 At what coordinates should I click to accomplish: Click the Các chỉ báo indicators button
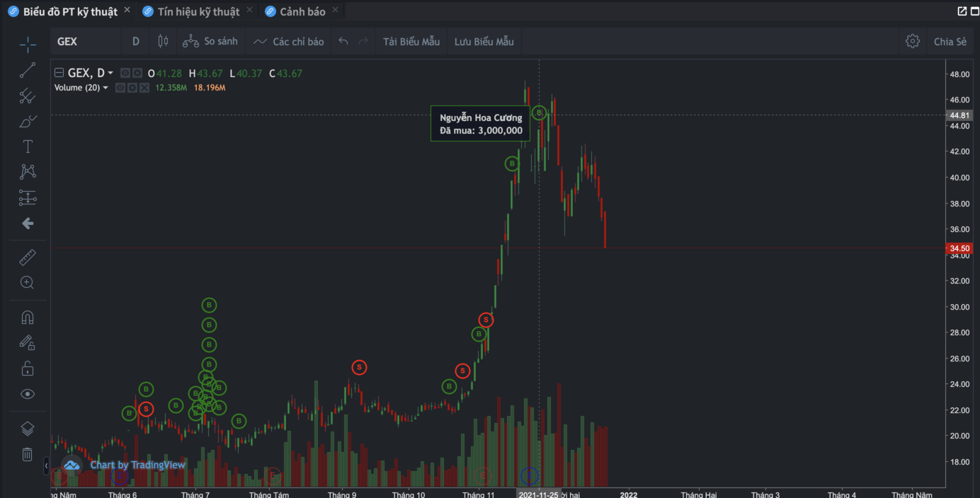point(289,42)
